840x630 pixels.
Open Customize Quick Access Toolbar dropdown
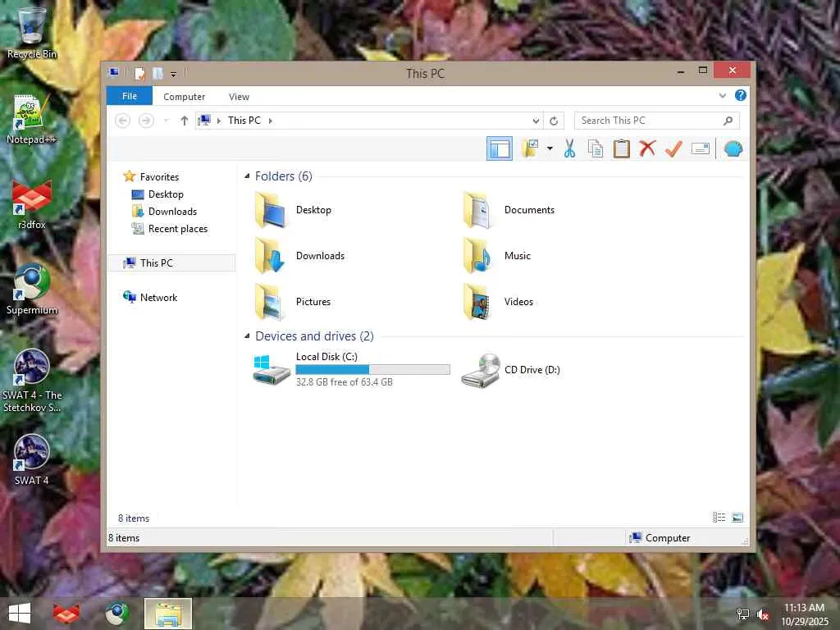coord(174,74)
